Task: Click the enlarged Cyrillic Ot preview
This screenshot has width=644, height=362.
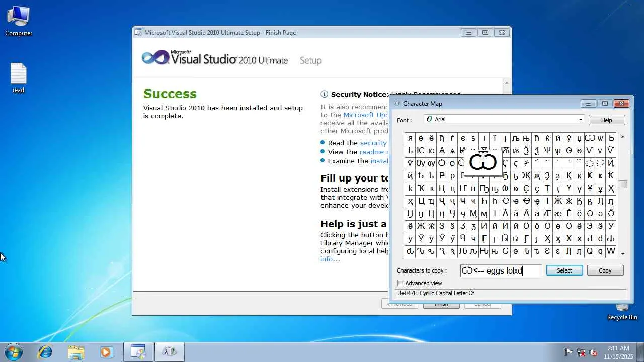Action: 483,162
